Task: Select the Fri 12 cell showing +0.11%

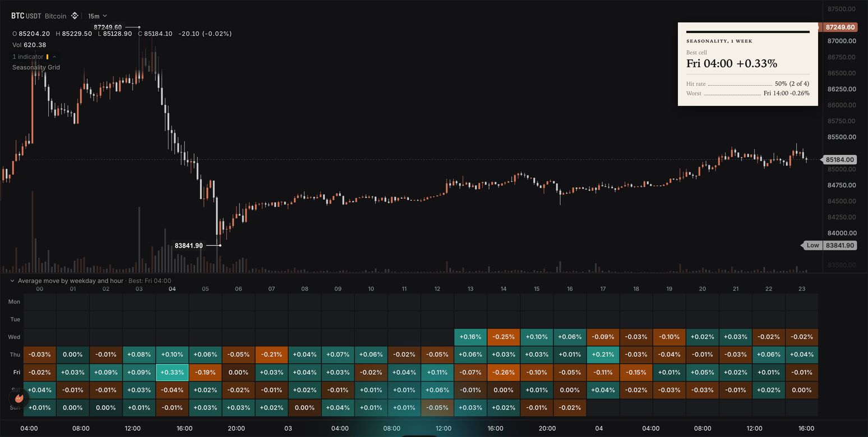Action: [437, 372]
